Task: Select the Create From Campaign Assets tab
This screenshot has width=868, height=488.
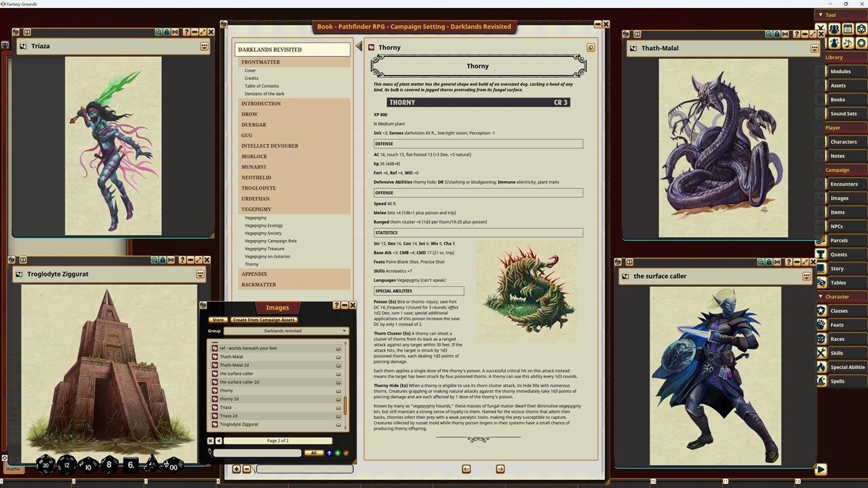Action: click(x=263, y=319)
